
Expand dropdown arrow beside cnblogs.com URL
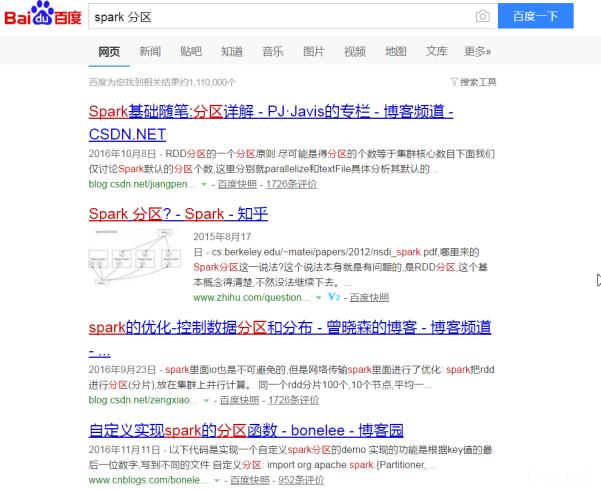pos(217,480)
